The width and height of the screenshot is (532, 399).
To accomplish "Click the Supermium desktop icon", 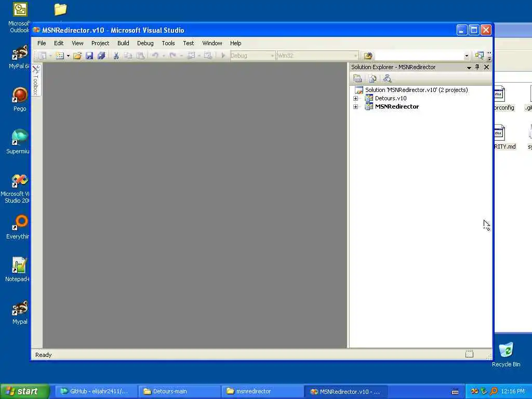I will click(x=19, y=141).
